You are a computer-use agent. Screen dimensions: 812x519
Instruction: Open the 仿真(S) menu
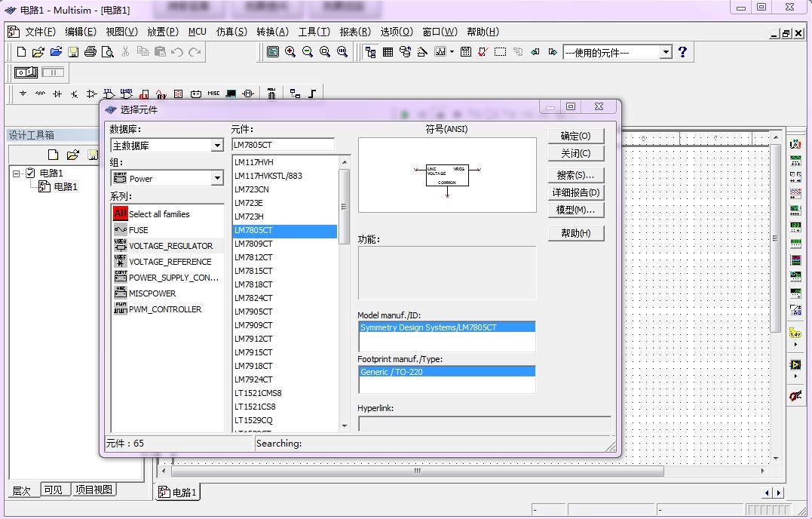231,32
